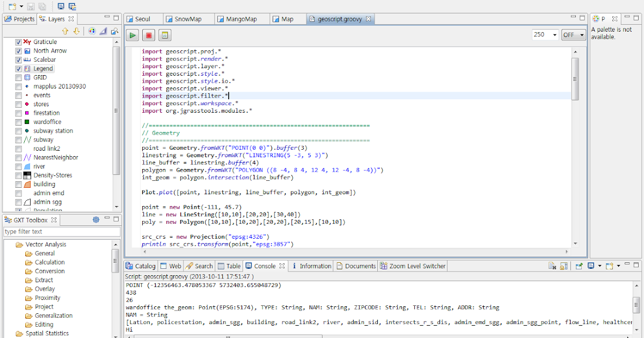Screen dimensions: 644x338
Task: Click the move layer up arrow
Action: (65, 31)
